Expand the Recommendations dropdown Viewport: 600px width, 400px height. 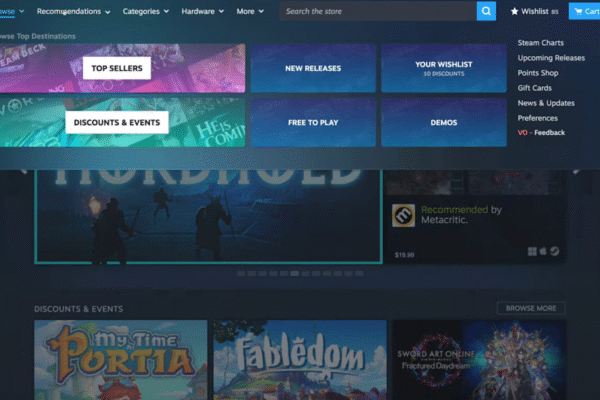[74, 12]
